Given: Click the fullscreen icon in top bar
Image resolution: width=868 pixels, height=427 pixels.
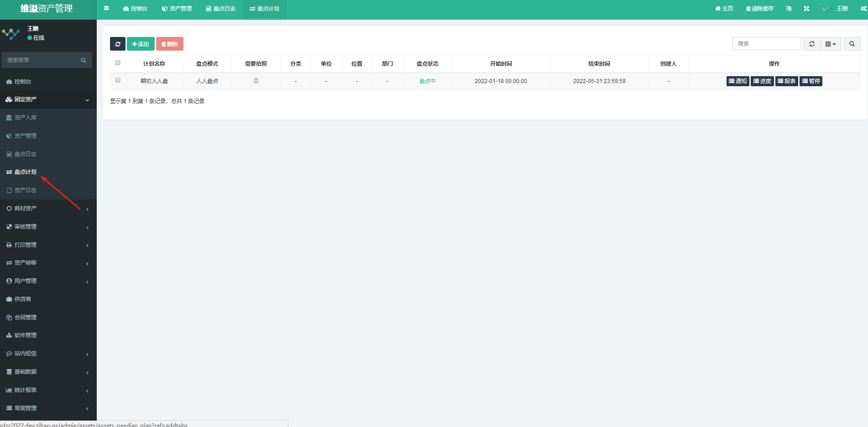Looking at the screenshot, I should (806, 9).
